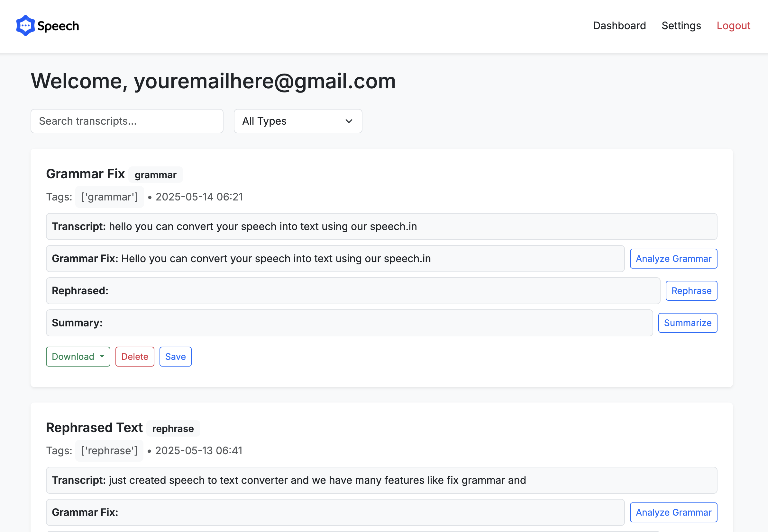This screenshot has width=768, height=532.
Task: Expand the green Download dropdown
Action: [x=78, y=357]
